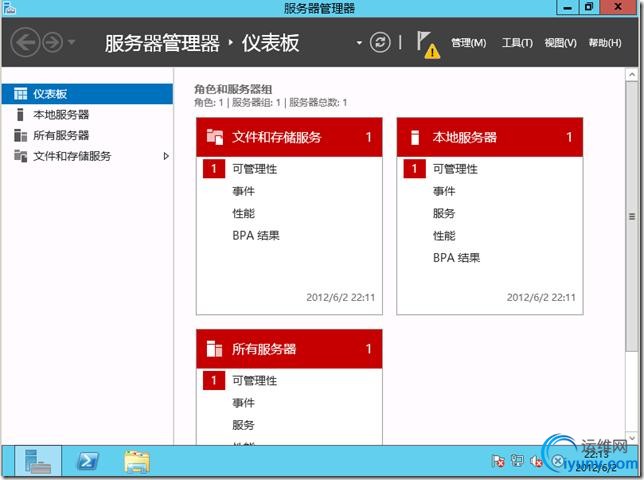Click the back navigation arrow
Viewport: 644px width, 480px height.
point(25,42)
